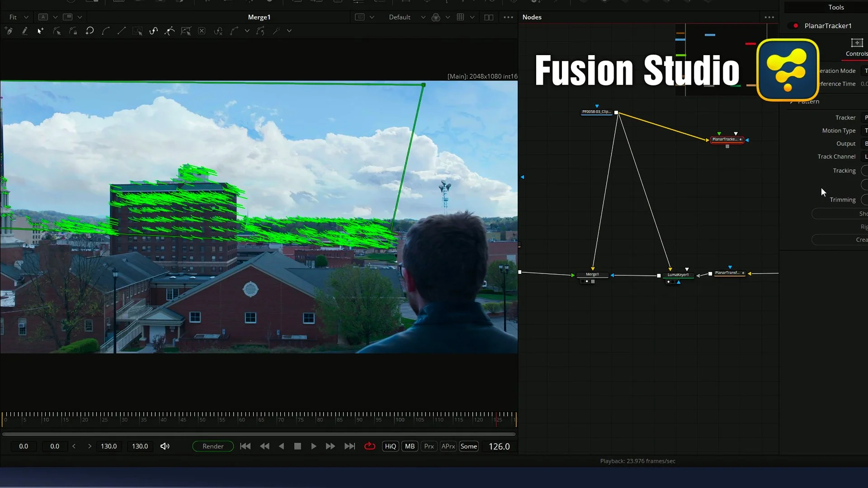Activate the Show Handles spline tool
The height and width of the screenshot is (488, 868).
point(170,31)
